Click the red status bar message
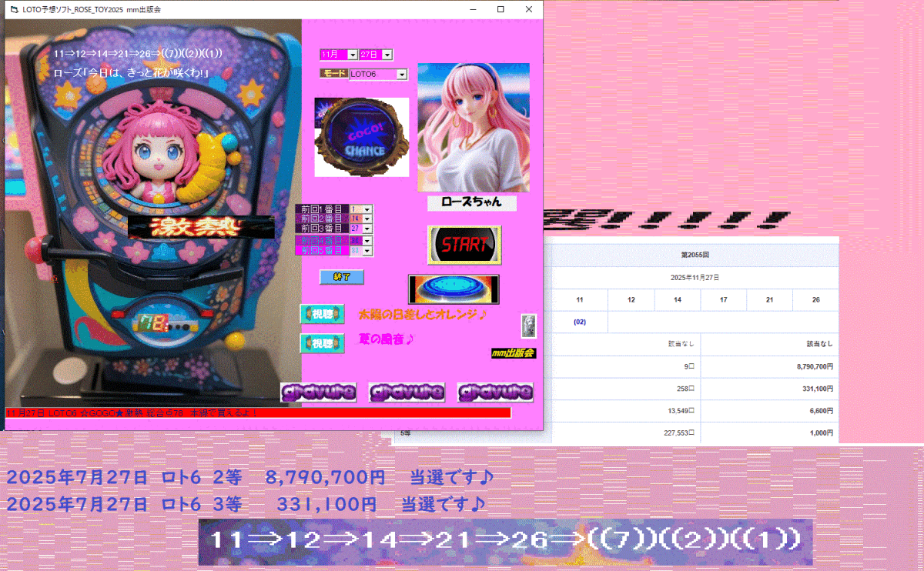The width and height of the screenshot is (924, 571). (x=258, y=413)
